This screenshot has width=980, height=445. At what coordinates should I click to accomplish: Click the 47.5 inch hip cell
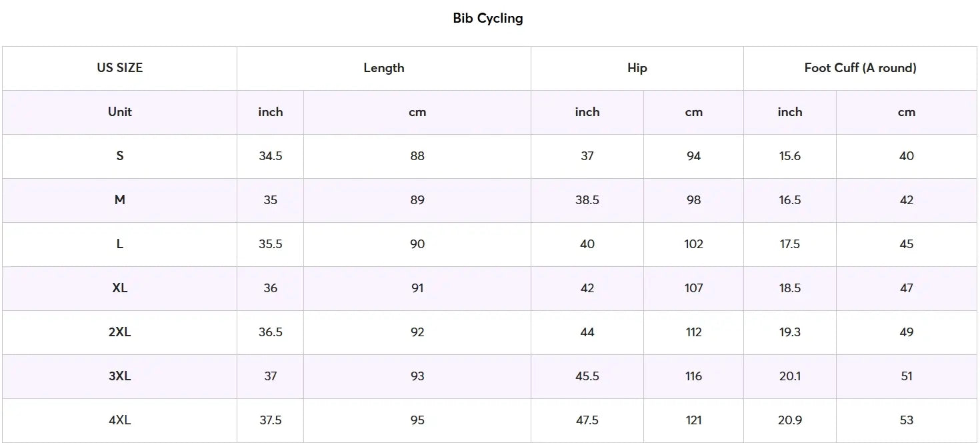coord(587,420)
